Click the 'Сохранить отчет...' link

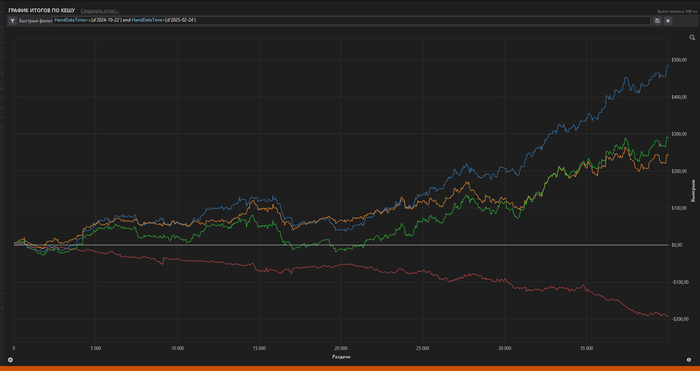[x=100, y=10]
